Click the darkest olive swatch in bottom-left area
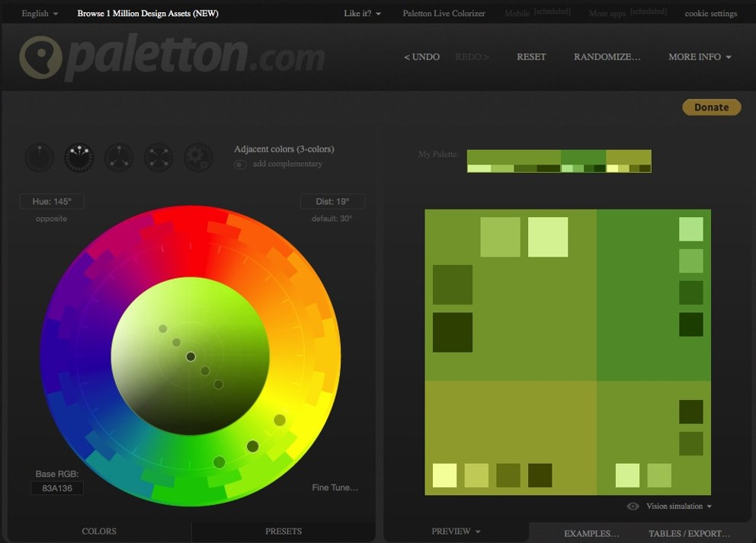The height and width of the screenshot is (543, 756). (540, 475)
